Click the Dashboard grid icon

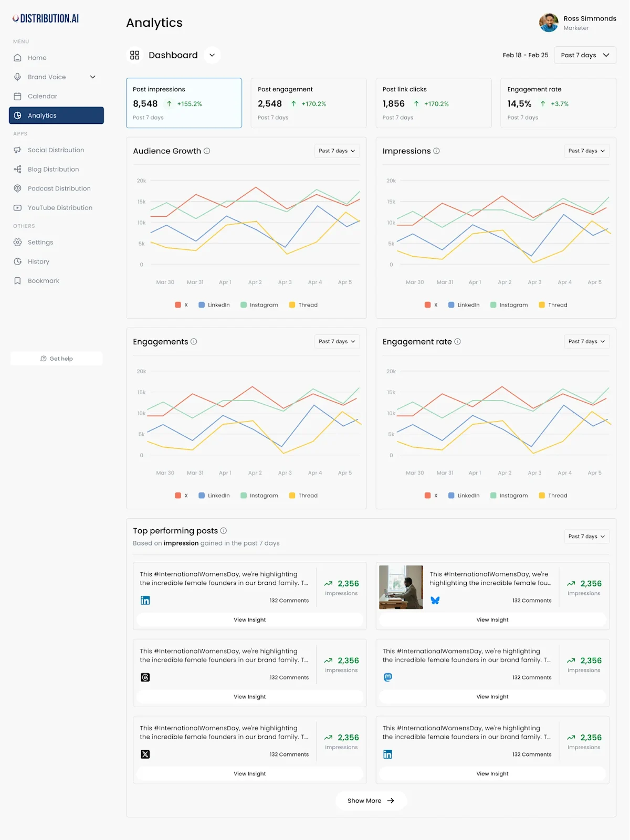135,55
